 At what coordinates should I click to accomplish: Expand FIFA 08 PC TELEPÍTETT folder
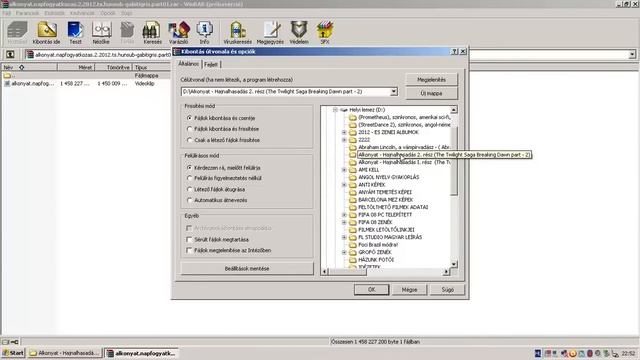(344, 215)
